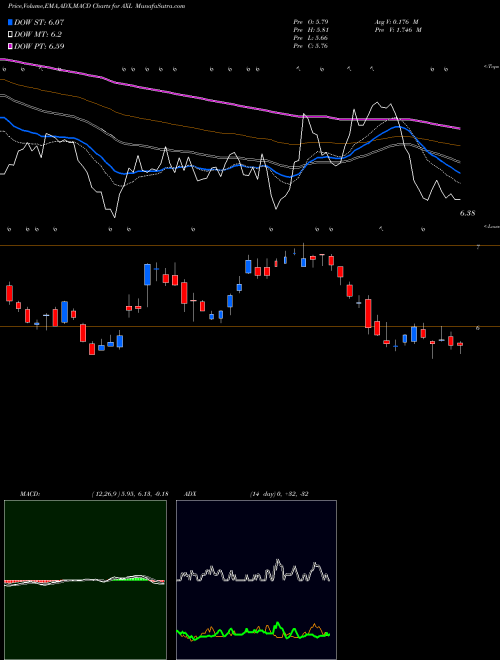
Task: Click the 'ADX' indicator label
Action: pos(191,494)
